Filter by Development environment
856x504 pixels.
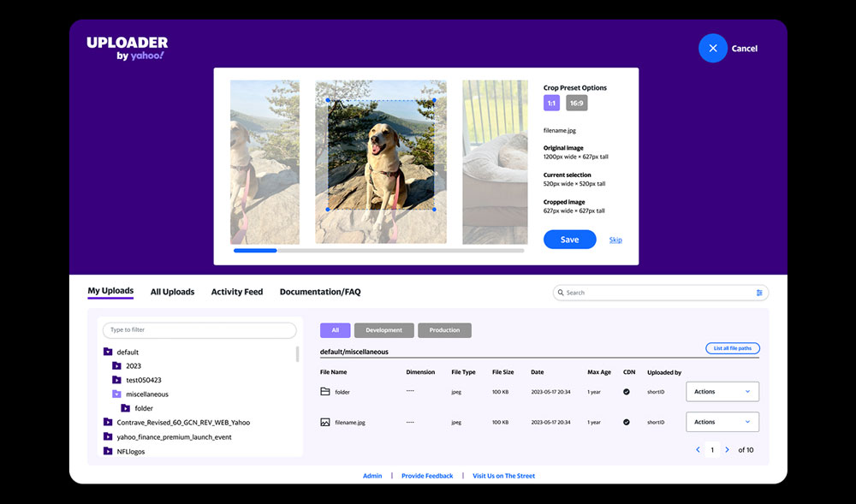pos(383,330)
